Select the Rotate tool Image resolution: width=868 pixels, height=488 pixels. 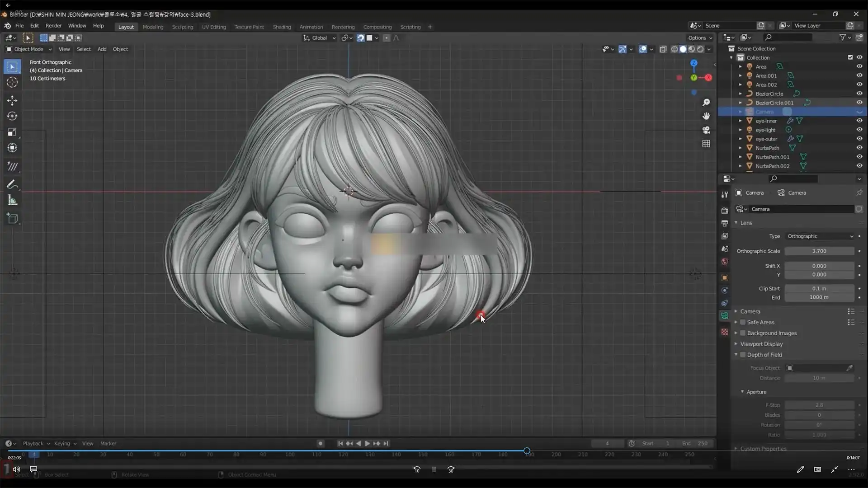point(12,116)
